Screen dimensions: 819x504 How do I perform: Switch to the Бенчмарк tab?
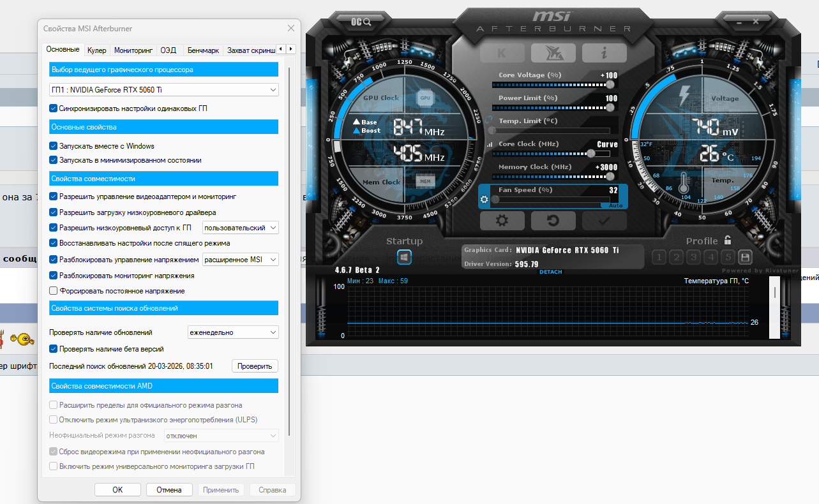click(203, 50)
